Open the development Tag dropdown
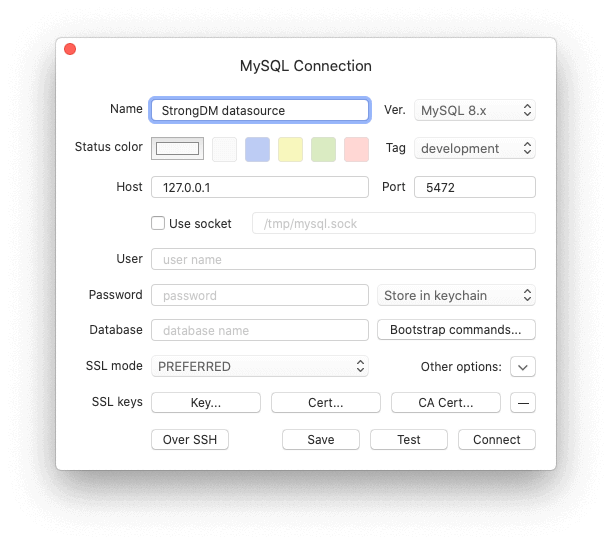 pyautogui.click(x=475, y=148)
